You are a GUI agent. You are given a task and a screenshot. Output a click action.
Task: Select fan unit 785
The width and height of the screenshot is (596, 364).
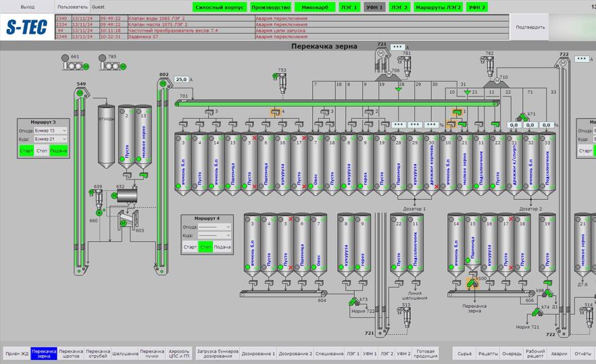tap(112, 63)
